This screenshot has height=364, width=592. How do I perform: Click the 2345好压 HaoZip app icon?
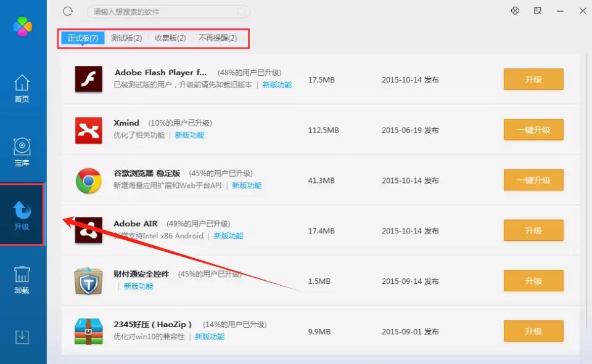click(x=88, y=331)
